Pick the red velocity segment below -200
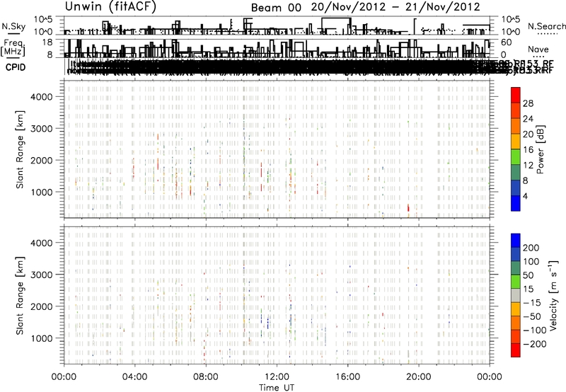Screen dimensions: 566x392 pos(516,350)
